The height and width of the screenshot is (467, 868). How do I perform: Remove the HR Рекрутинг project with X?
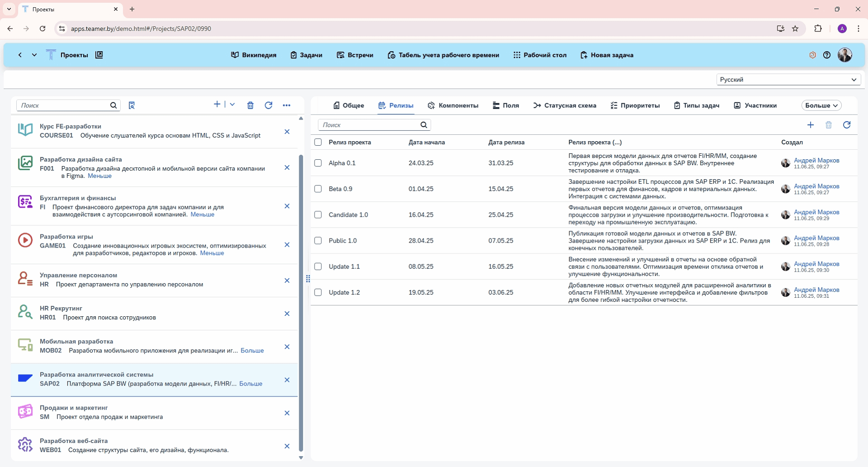(287, 314)
